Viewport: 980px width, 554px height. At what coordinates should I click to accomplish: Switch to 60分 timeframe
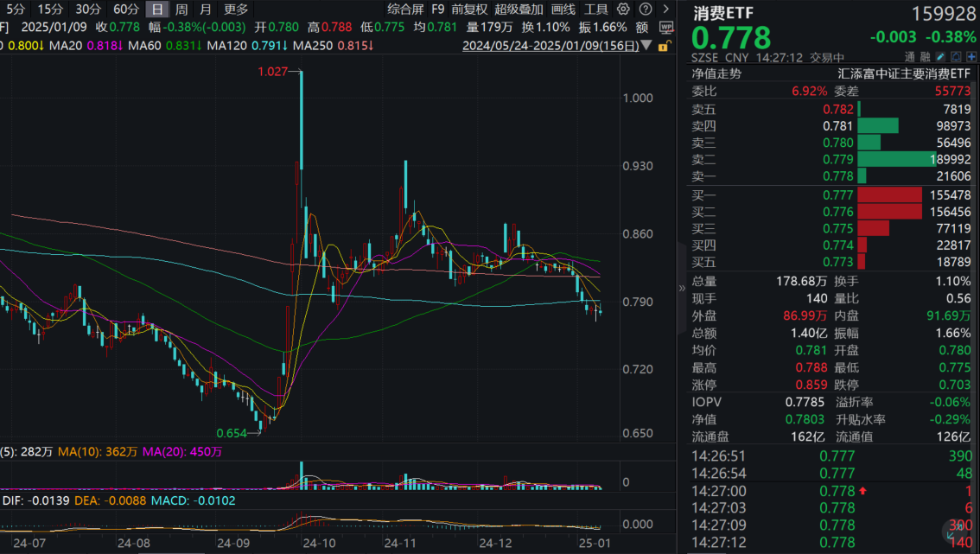coord(125,10)
